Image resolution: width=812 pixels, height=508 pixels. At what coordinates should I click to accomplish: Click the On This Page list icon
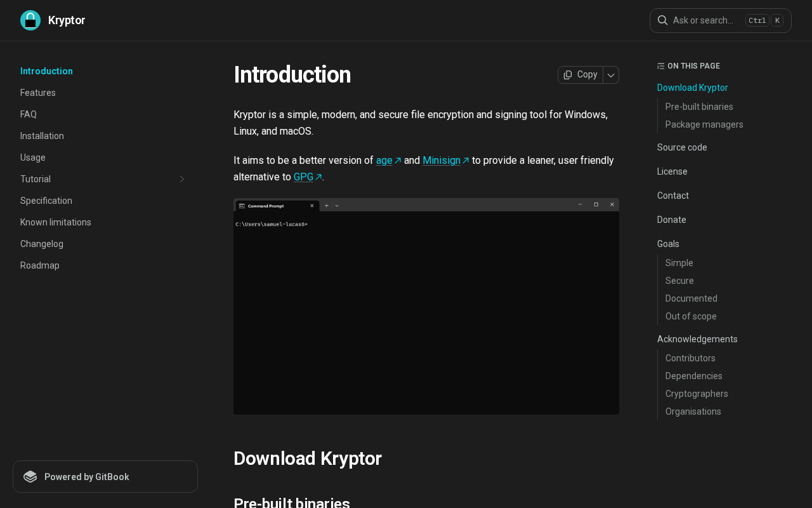coord(660,66)
